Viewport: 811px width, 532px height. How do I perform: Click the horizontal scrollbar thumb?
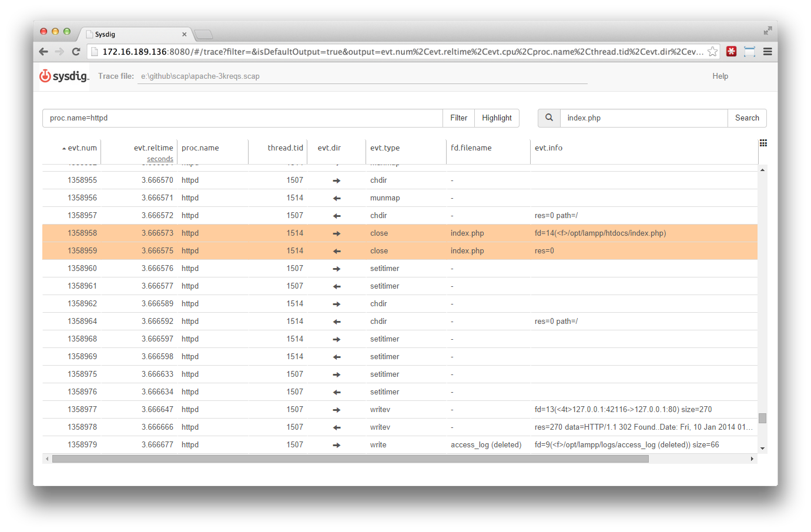pyautogui.click(x=350, y=459)
